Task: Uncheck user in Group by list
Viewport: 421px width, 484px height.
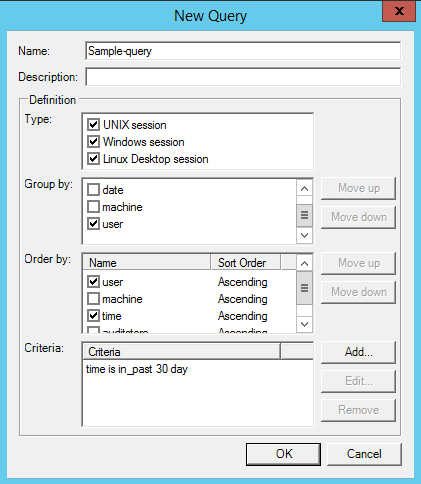Action: (93, 224)
